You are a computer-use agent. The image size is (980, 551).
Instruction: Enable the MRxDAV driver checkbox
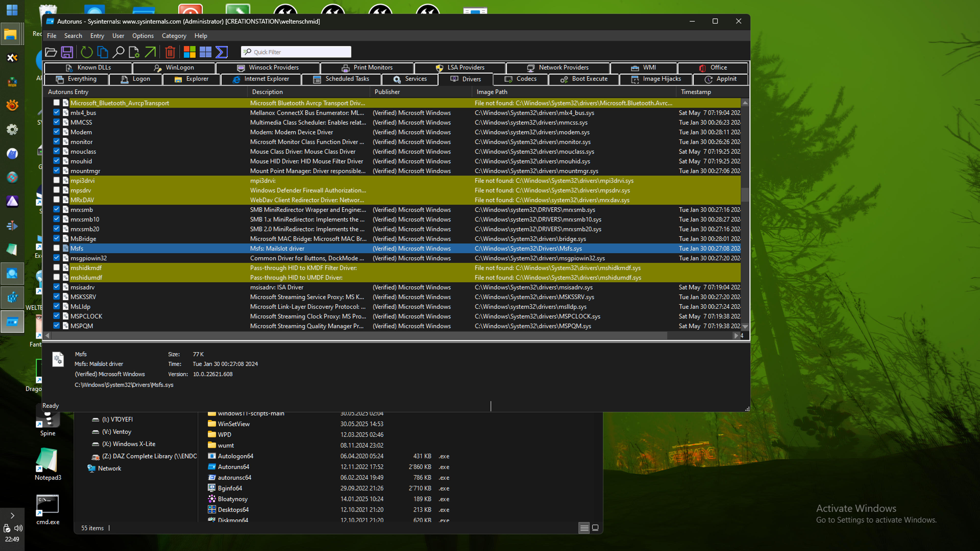tap(56, 200)
